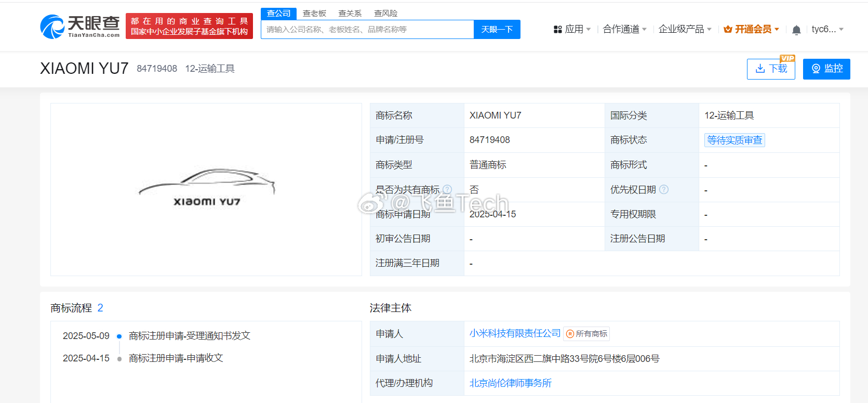Screen dimensions: 868x403
Task: Click help icon beside 优先权日期
Action: (x=664, y=189)
